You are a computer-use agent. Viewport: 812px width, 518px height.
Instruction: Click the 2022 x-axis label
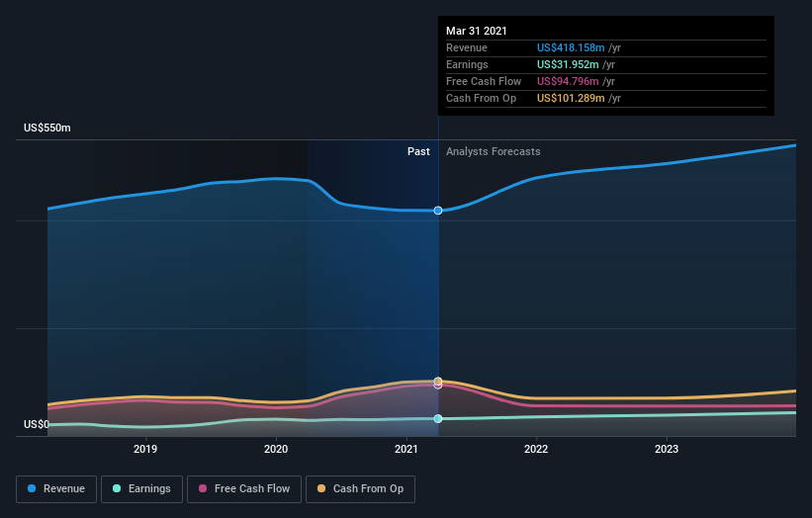pyautogui.click(x=536, y=449)
